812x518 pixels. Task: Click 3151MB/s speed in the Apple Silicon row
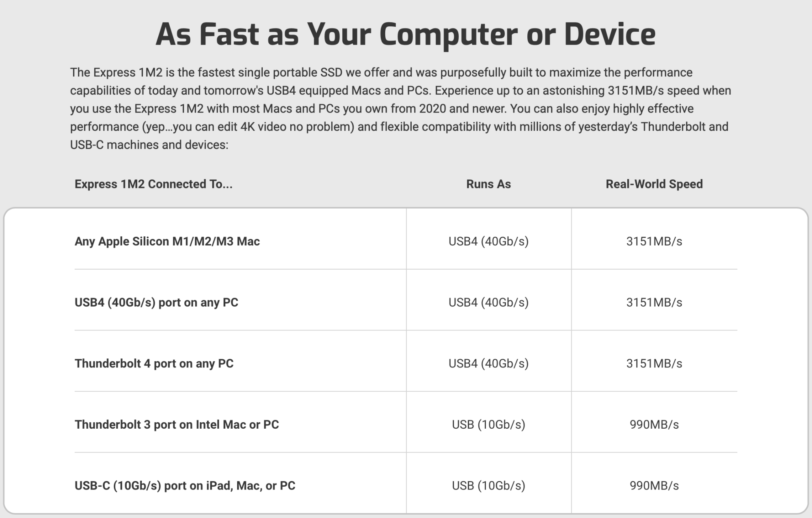[x=654, y=241]
